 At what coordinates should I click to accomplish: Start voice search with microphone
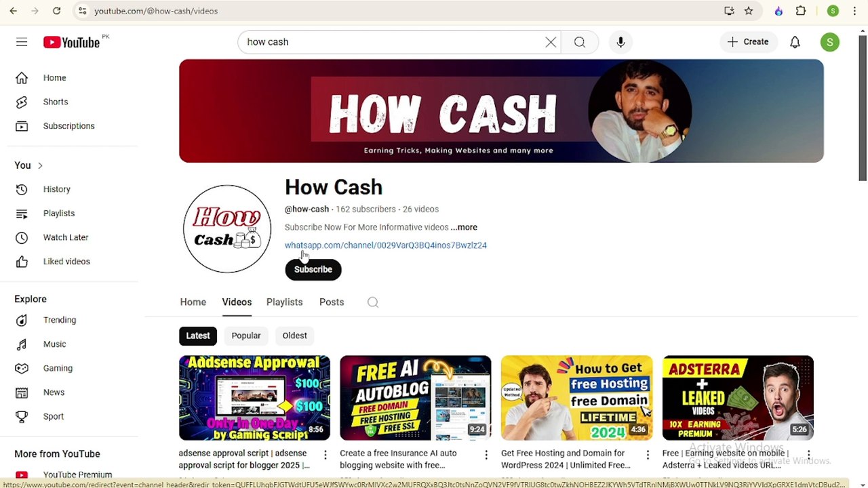620,42
